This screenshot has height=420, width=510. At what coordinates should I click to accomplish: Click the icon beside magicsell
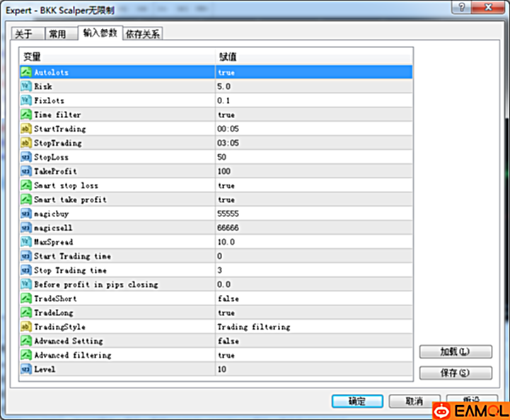point(26,228)
